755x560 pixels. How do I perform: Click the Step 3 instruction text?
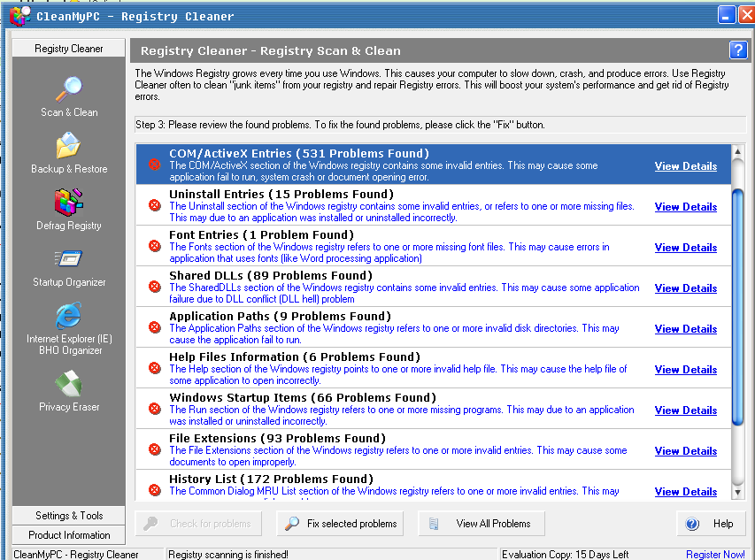[x=340, y=125]
